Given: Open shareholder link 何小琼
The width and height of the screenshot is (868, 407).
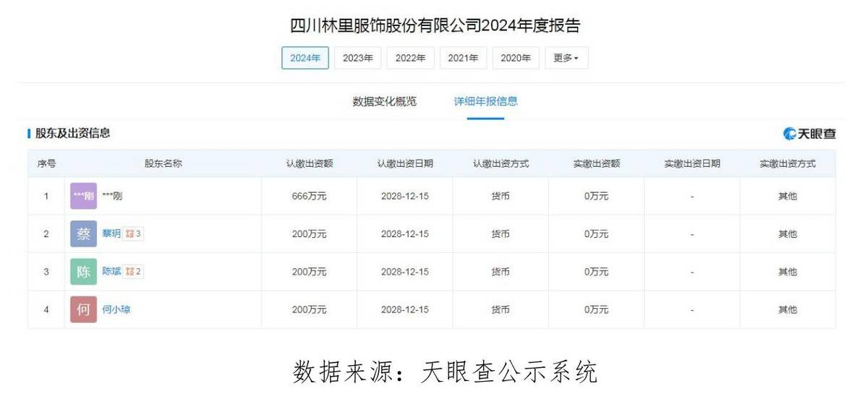Looking at the screenshot, I should [116, 309].
